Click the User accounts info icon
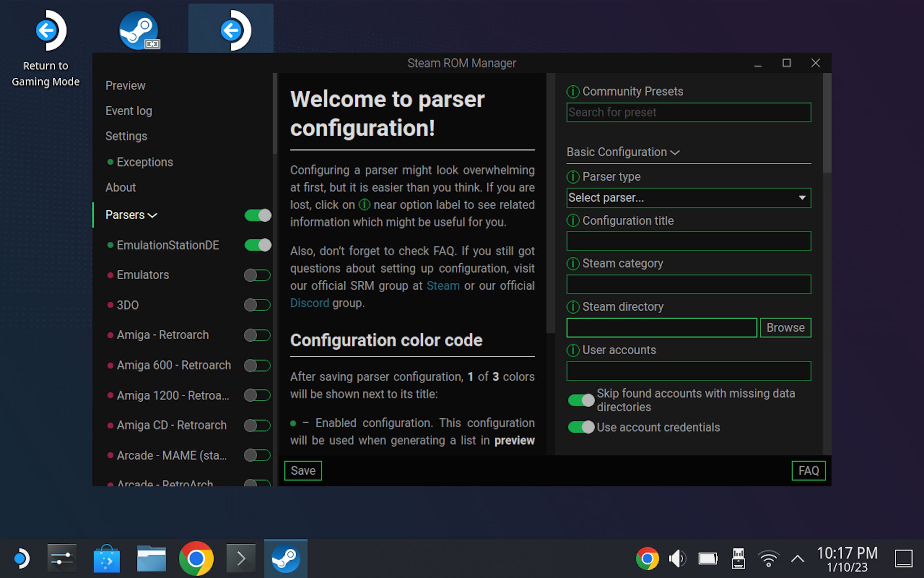 [573, 350]
